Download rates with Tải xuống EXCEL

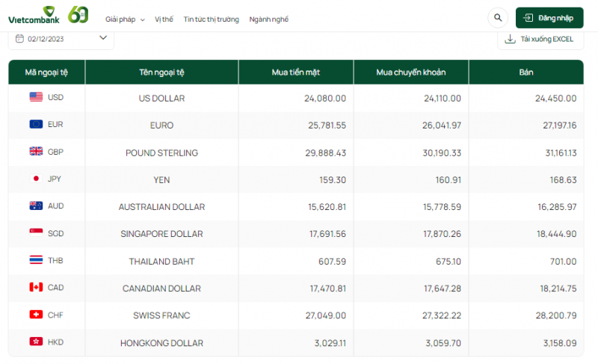coord(540,39)
